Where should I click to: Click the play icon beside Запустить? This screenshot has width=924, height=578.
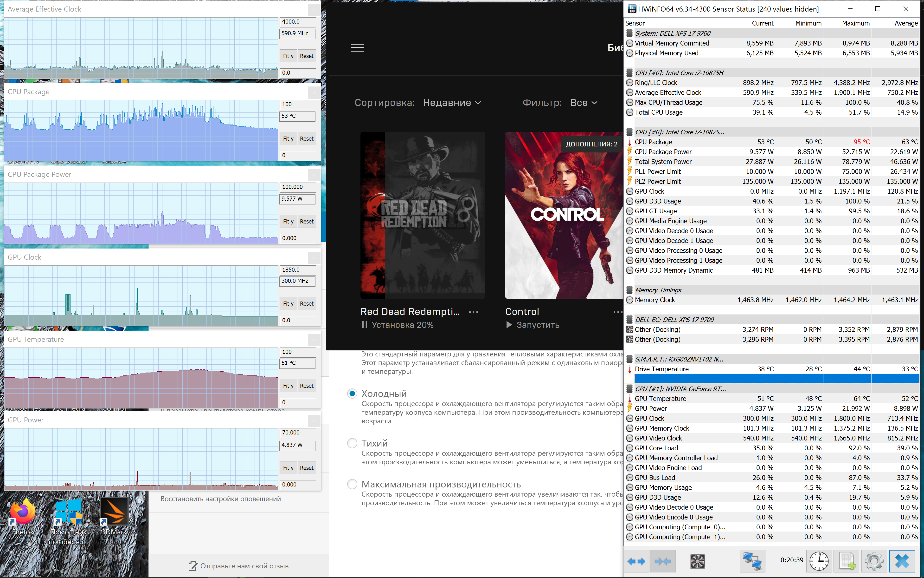(x=509, y=325)
